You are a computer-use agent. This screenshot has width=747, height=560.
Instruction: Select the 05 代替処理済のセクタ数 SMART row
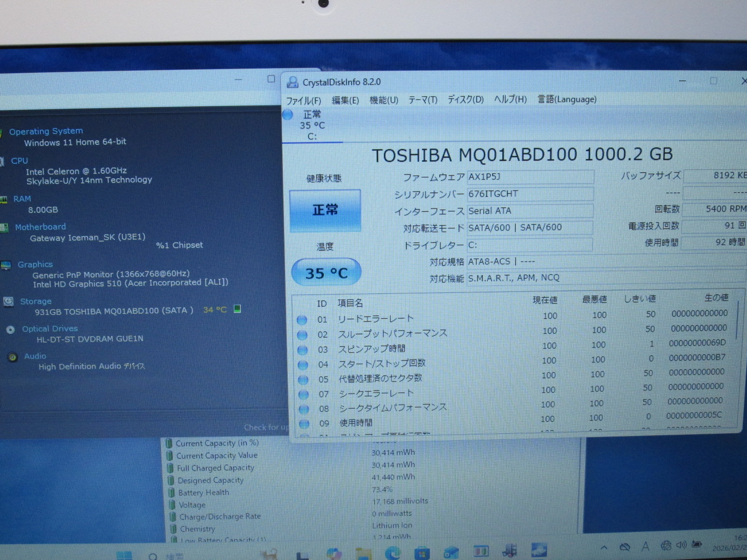click(380, 378)
